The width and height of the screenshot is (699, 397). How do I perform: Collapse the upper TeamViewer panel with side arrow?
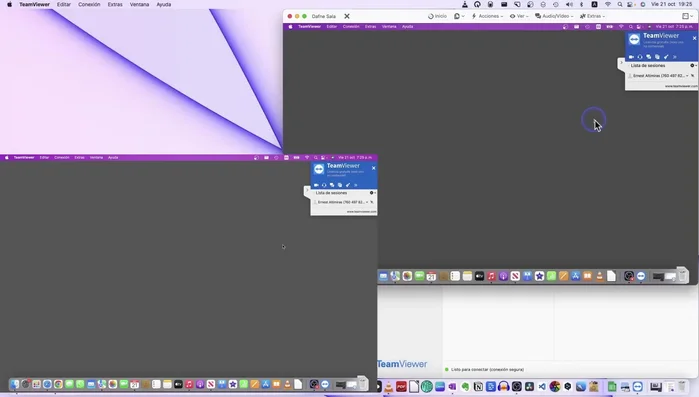[x=621, y=63]
